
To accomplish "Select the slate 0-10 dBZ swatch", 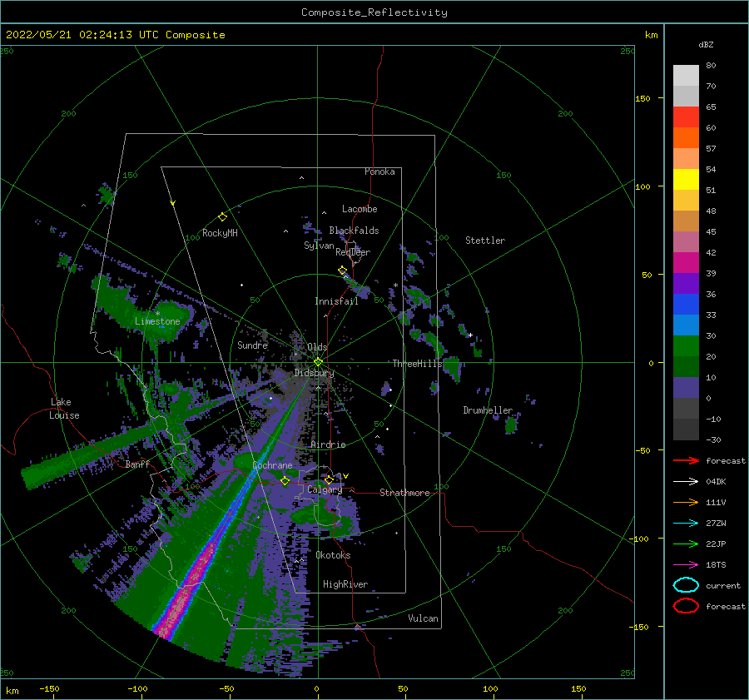I will [x=686, y=388].
